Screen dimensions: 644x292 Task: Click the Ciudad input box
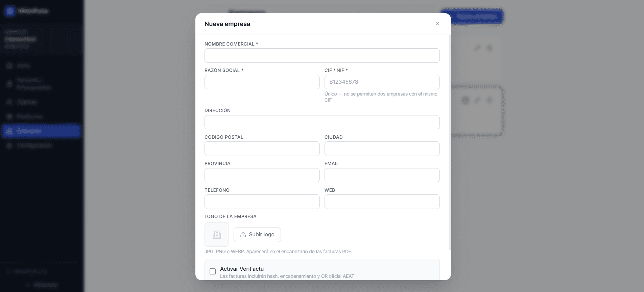(x=382, y=149)
